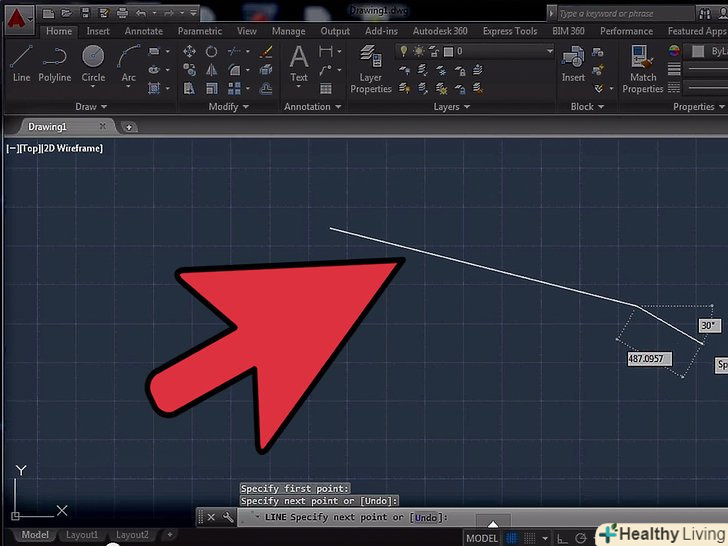Expand the Annotation panel

312,107
